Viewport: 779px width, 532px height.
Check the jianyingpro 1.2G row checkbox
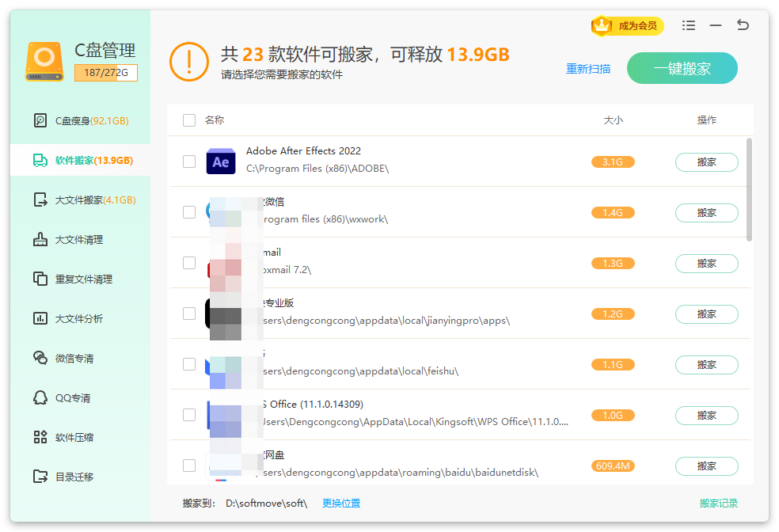click(188, 313)
